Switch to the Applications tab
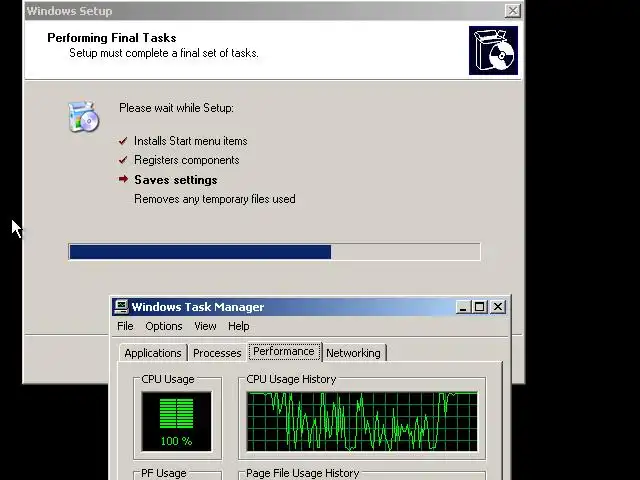 click(153, 353)
